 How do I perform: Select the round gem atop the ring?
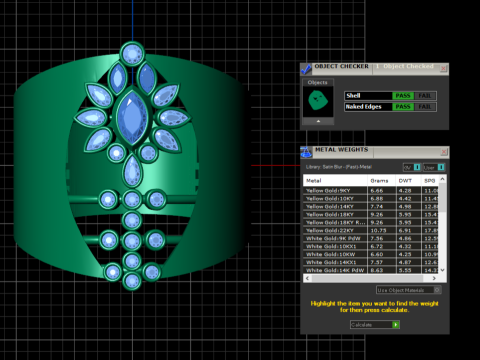tap(132, 53)
